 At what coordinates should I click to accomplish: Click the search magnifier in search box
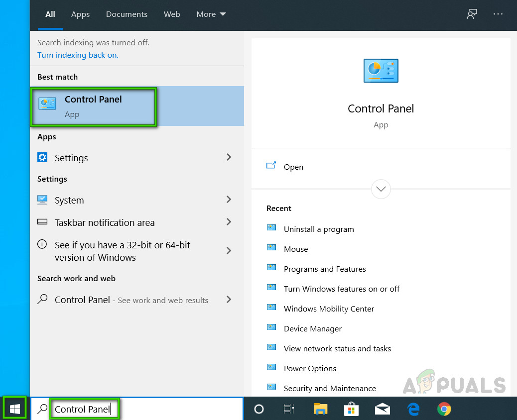point(42,409)
